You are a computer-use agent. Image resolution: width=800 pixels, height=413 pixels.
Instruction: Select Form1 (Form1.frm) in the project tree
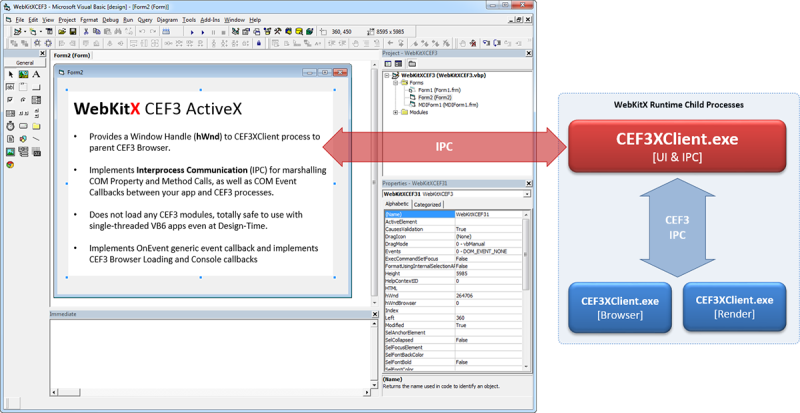[437, 90]
